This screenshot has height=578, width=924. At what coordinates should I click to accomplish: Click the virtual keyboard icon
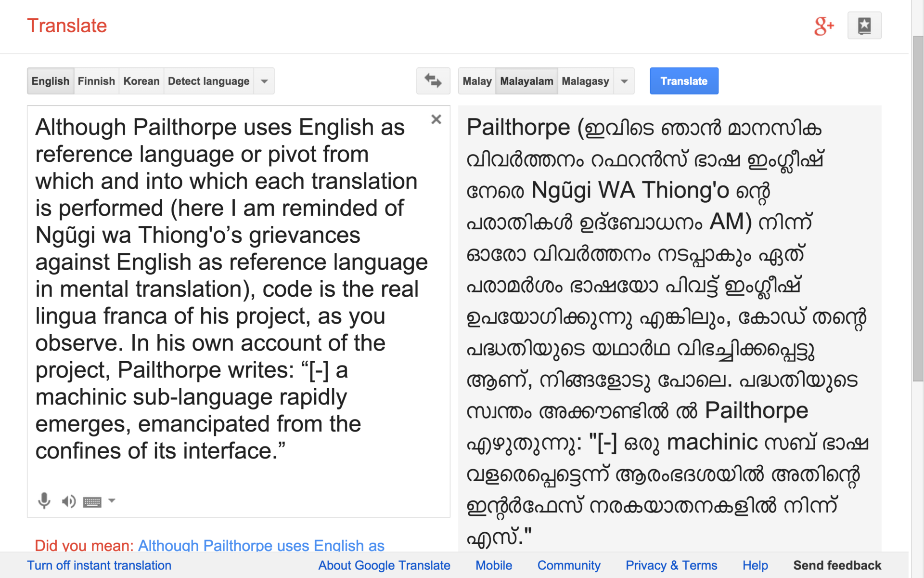coord(92,502)
